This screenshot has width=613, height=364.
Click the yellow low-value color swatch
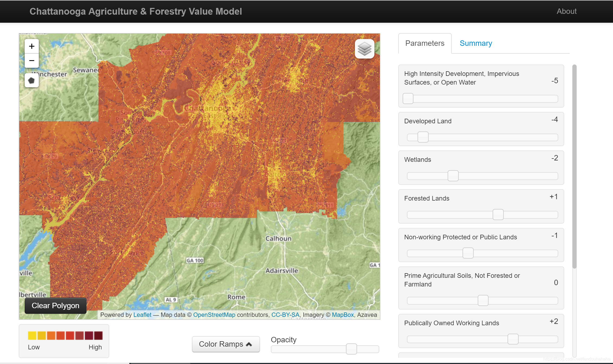[32, 335]
